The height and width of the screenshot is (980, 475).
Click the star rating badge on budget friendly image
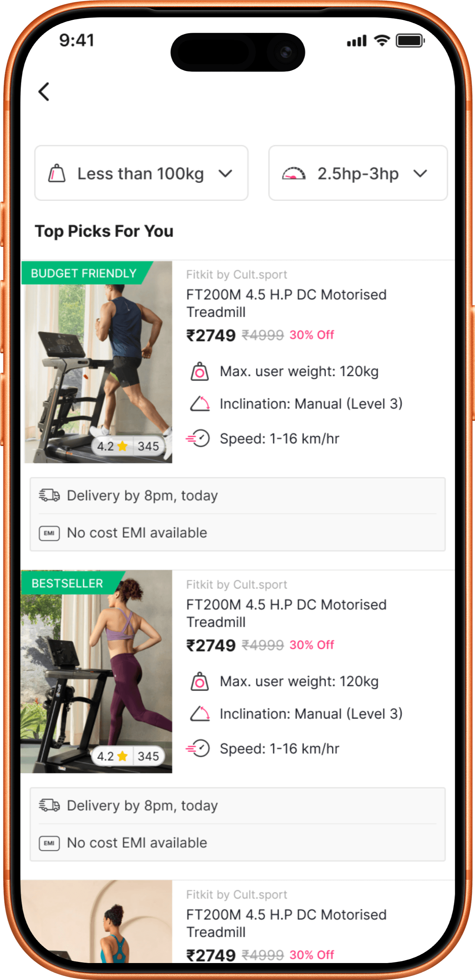click(x=128, y=446)
